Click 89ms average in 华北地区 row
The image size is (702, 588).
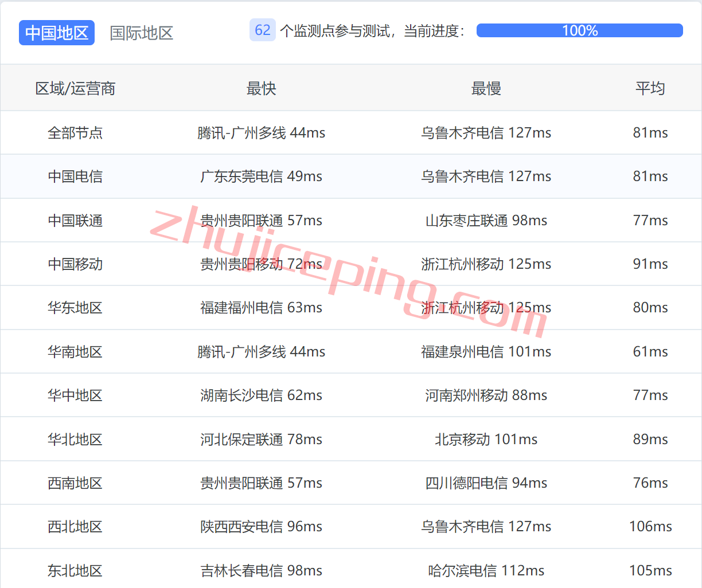coord(650,440)
